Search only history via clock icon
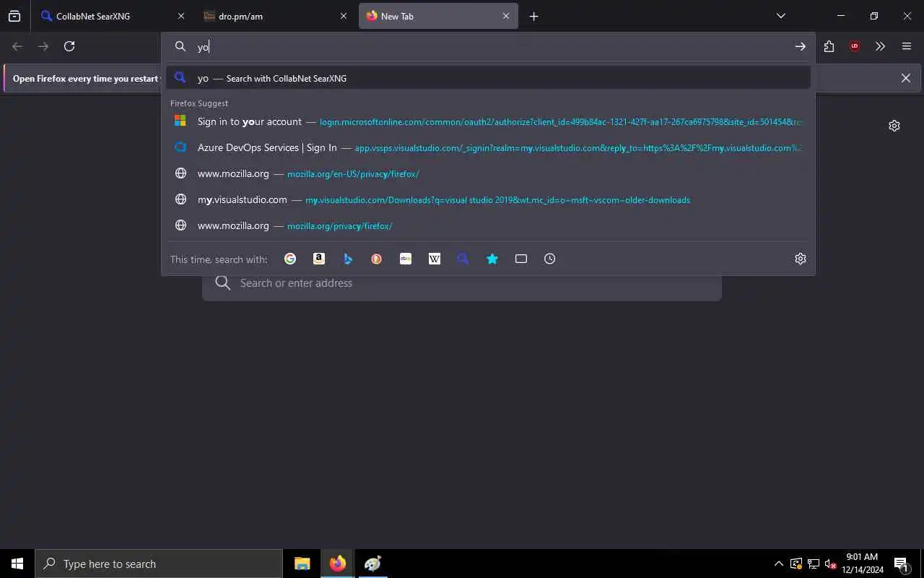Screen dimensions: 924x578 click(550, 259)
